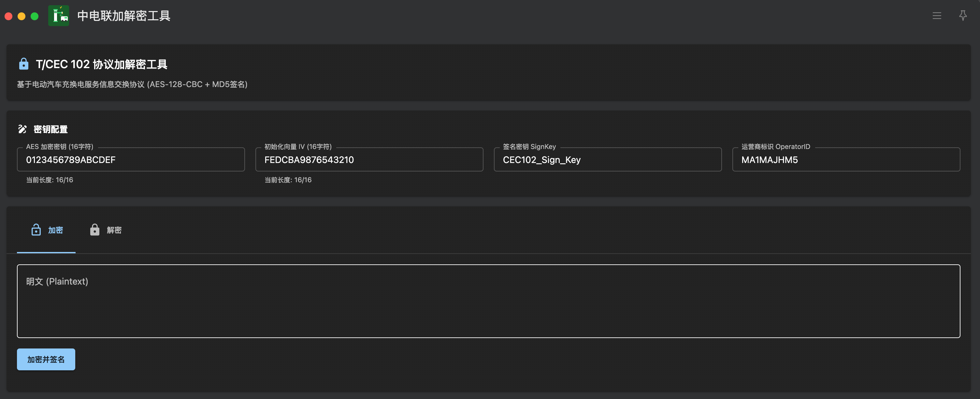Click the key edit icon next to 密钥配置
Screen dimensions: 980x399
22,129
